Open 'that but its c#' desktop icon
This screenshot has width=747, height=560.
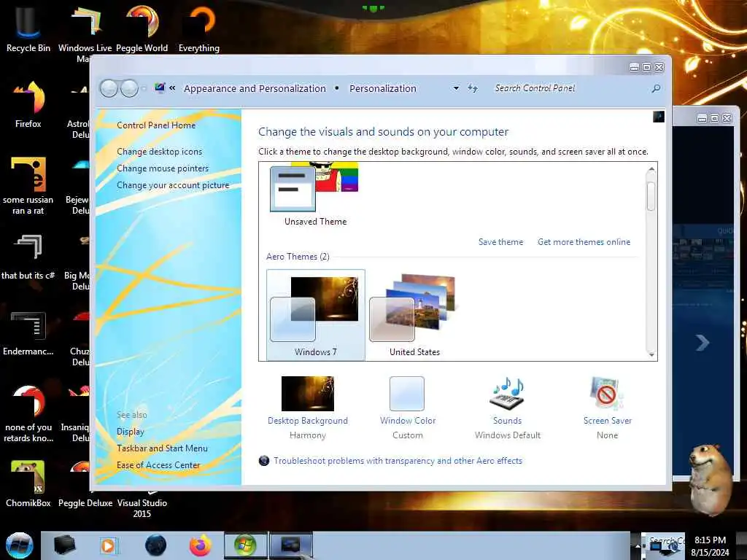[x=28, y=256]
